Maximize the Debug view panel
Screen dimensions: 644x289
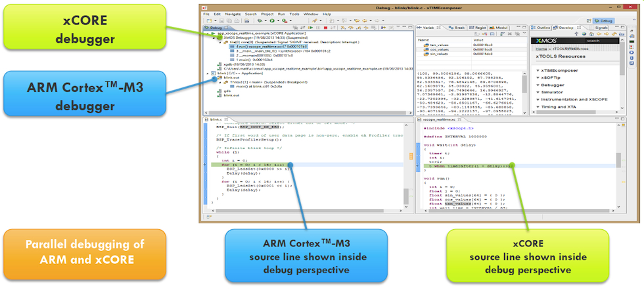click(410, 27)
